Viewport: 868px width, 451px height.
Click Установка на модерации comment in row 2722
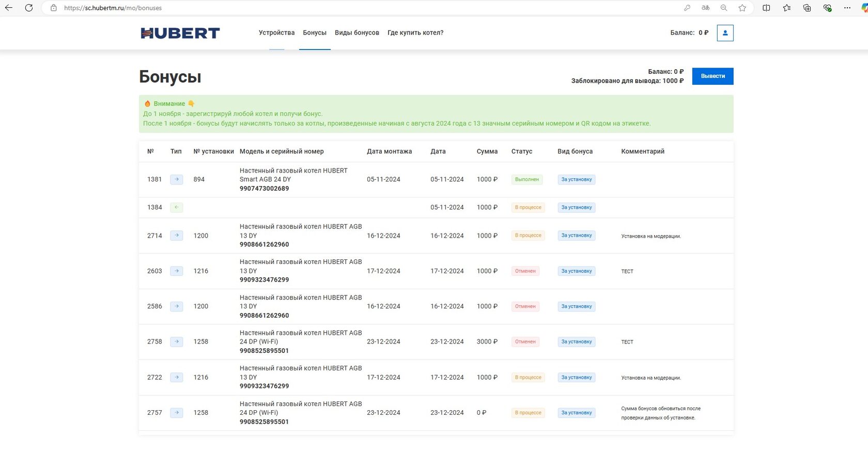651,378
